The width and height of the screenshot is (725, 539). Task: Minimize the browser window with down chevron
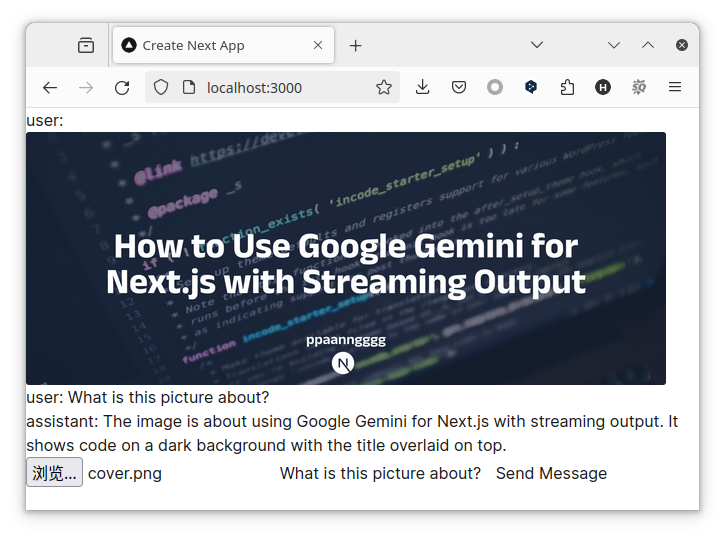tap(614, 45)
